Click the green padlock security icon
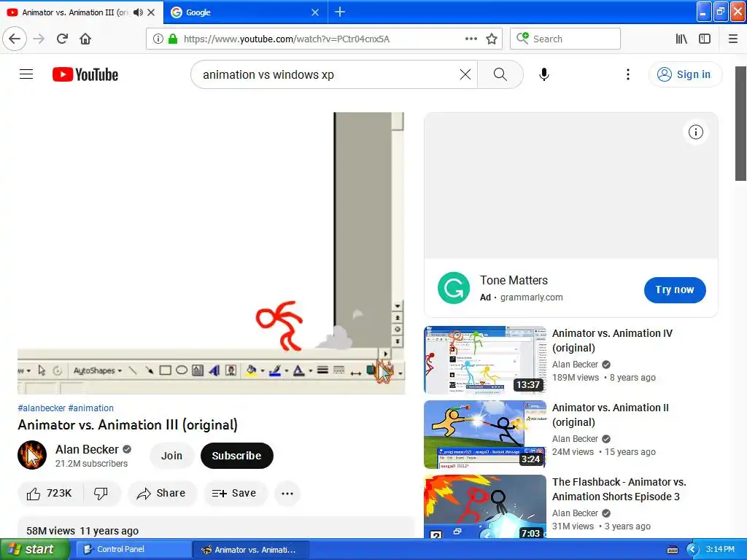Viewport: 747px width, 560px height. coord(173,39)
